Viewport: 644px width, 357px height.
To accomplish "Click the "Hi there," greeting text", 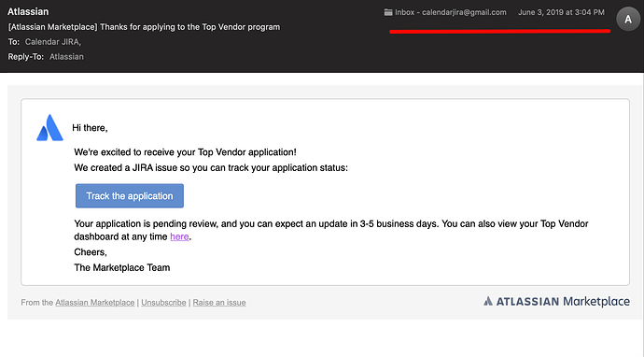I will pos(90,128).
